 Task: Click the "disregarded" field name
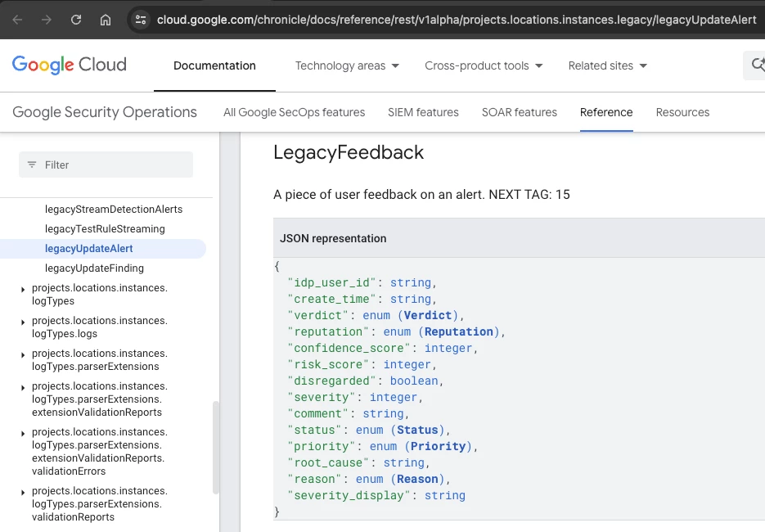(x=331, y=381)
